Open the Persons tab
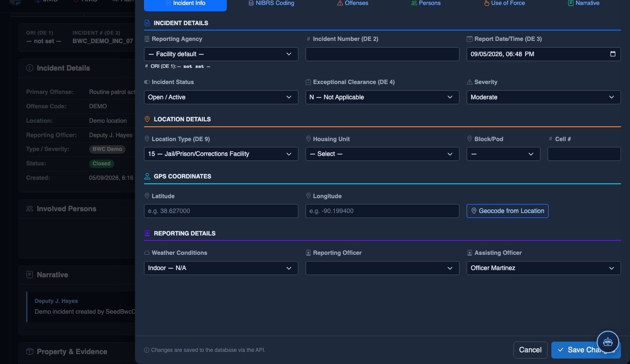 [426, 3]
